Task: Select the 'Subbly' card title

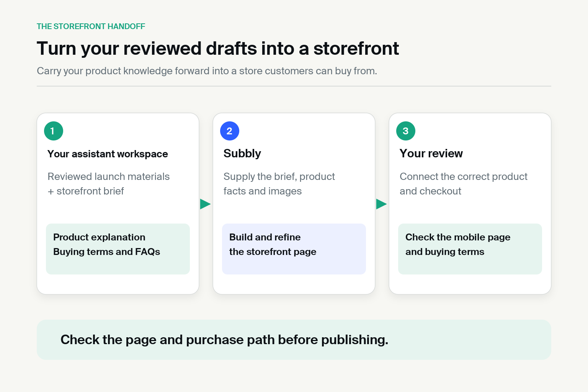Action: coord(242,154)
